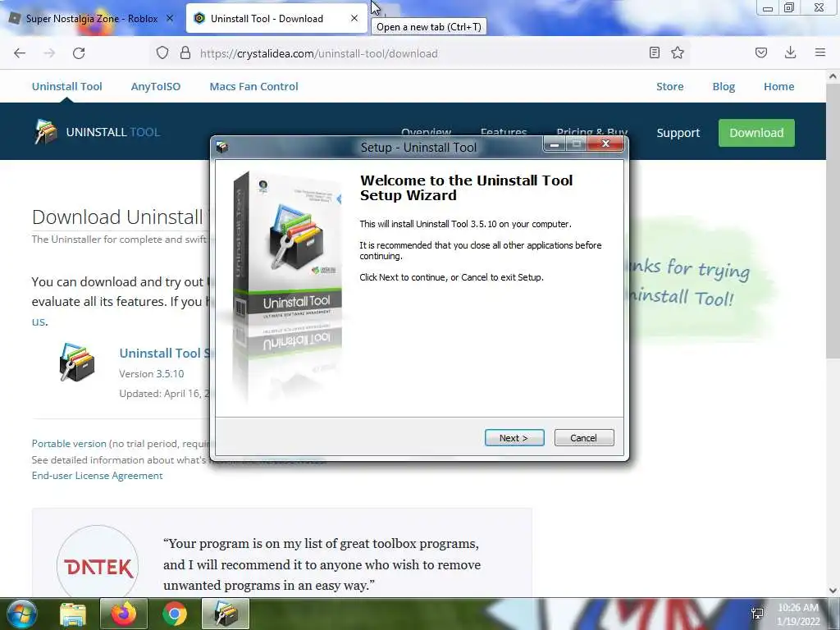Reload the page with the refresh icon
Screen dimensions: 840x630
tap(79, 53)
